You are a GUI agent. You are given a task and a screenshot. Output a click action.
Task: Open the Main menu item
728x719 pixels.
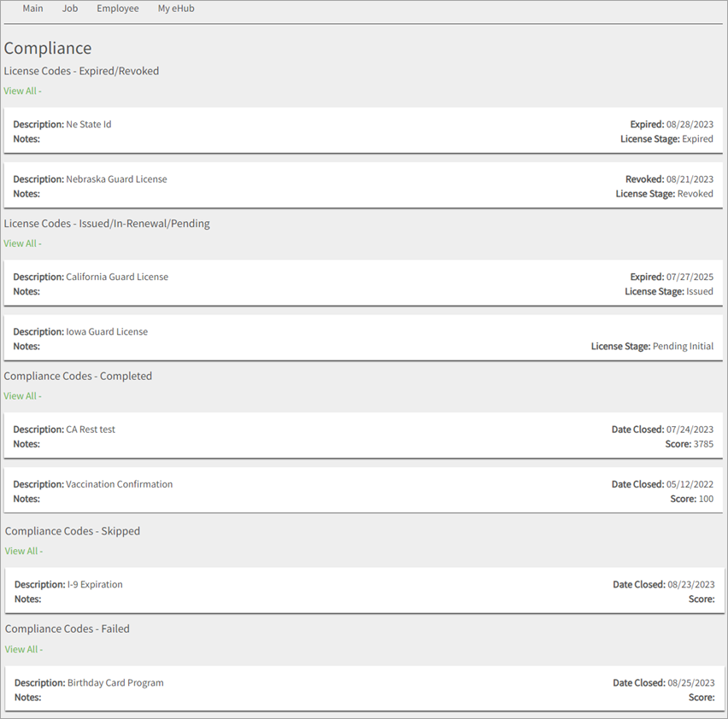pos(32,8)
